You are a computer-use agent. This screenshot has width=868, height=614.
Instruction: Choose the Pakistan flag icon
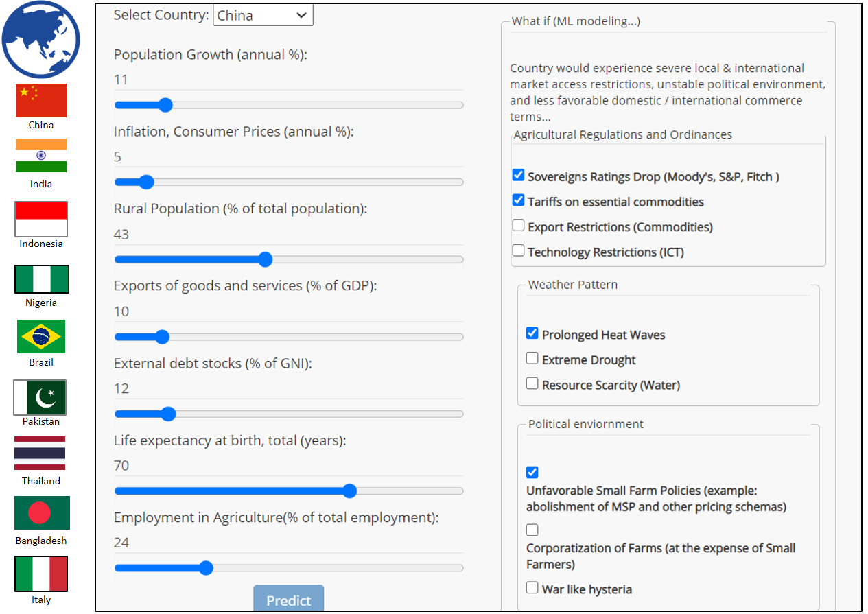[41, 398]
